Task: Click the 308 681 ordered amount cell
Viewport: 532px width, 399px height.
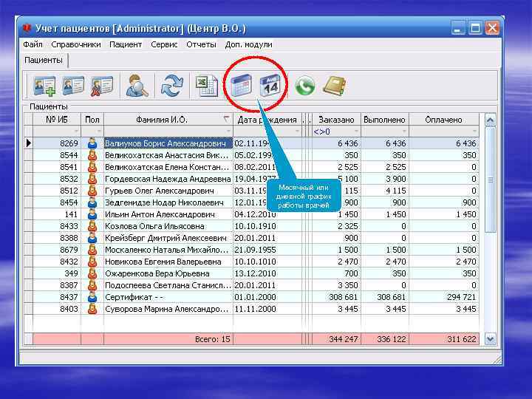Action: pyautogui.click(x=336, y=297)
